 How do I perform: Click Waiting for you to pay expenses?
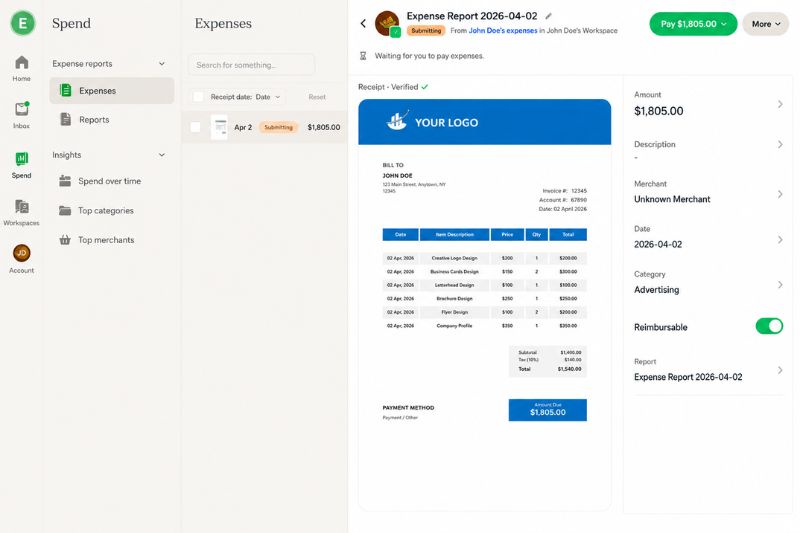(x=429, y=56)
